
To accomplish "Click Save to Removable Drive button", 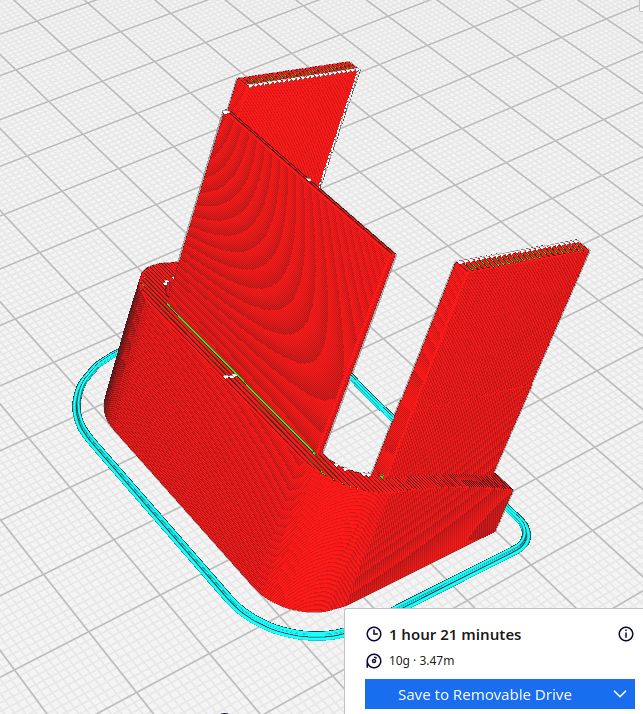I will [x=485, y=694].
